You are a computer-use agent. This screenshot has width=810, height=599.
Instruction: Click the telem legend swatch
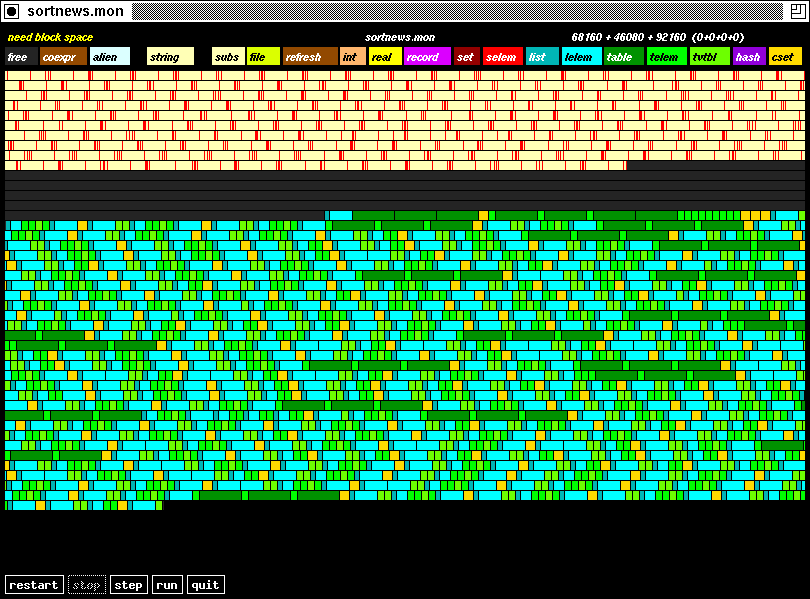[667, 57]
